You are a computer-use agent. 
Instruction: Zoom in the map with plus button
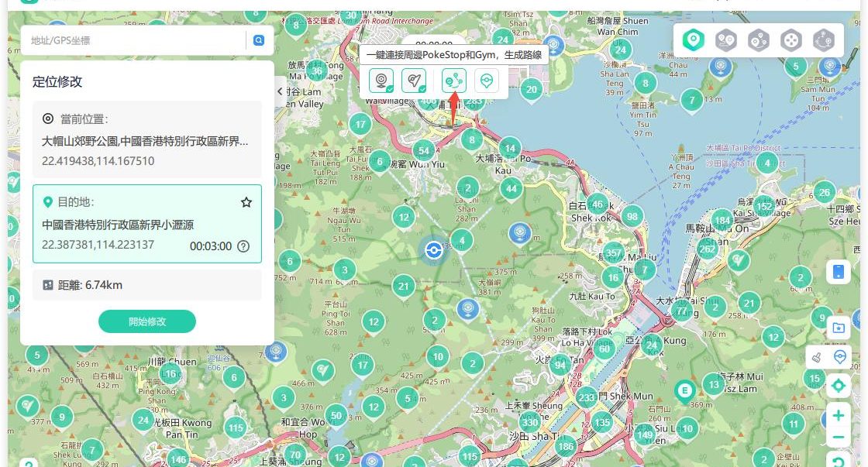pos(838,415)
